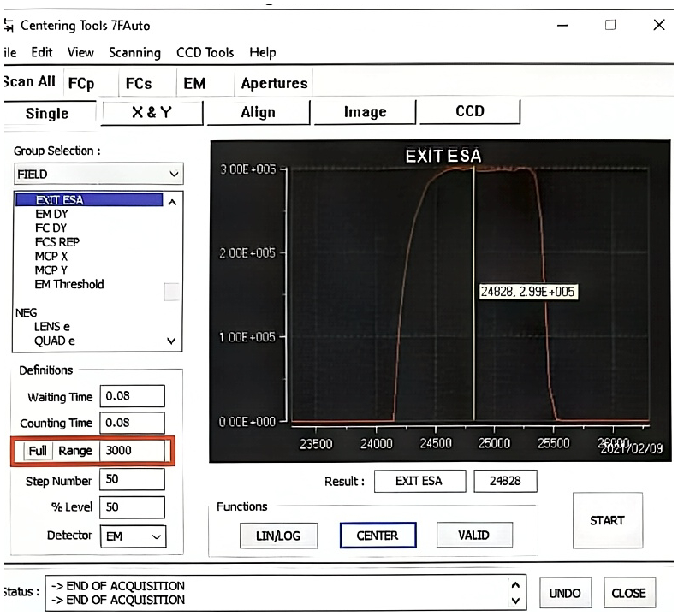The height and width of the screenshot is (616, 678).
Task: Click the % Level input field
Action: [x=133, y=507]
